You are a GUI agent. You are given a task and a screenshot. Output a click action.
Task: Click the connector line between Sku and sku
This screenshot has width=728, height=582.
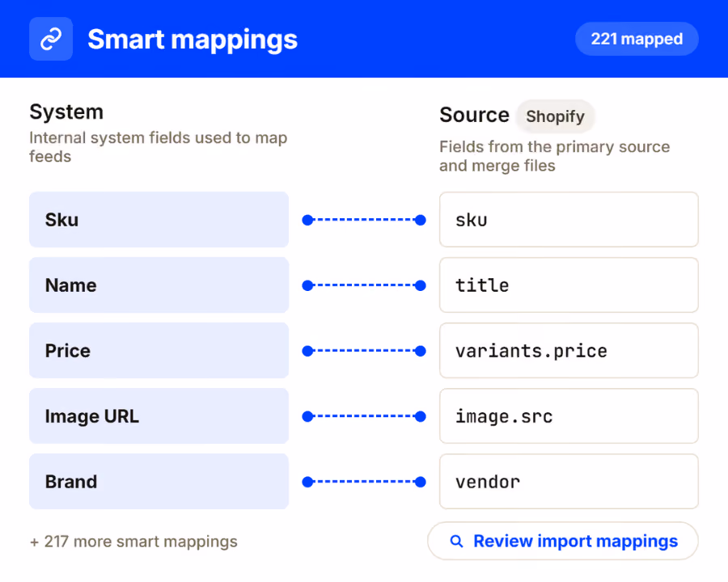[x=364, y=220]
